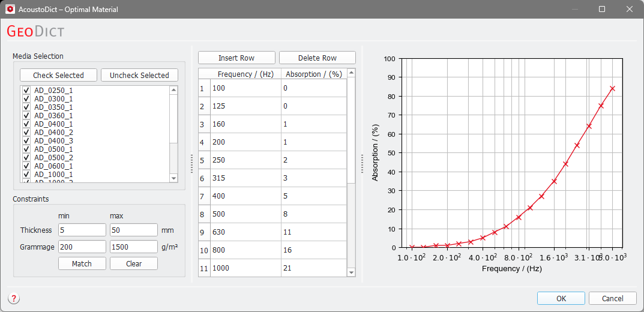This screenshot has height=312, width=644.
Task: Select the Frequency / (Hz) column header
Action: pyautogui.click(x=245, y=74)
